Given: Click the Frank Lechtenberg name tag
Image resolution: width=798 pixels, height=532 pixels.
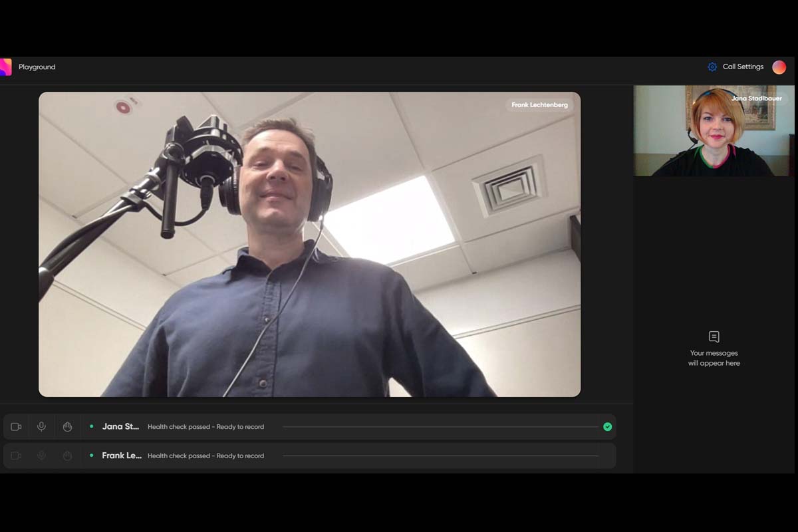Looking at the screenshot, I should point(539,105).
